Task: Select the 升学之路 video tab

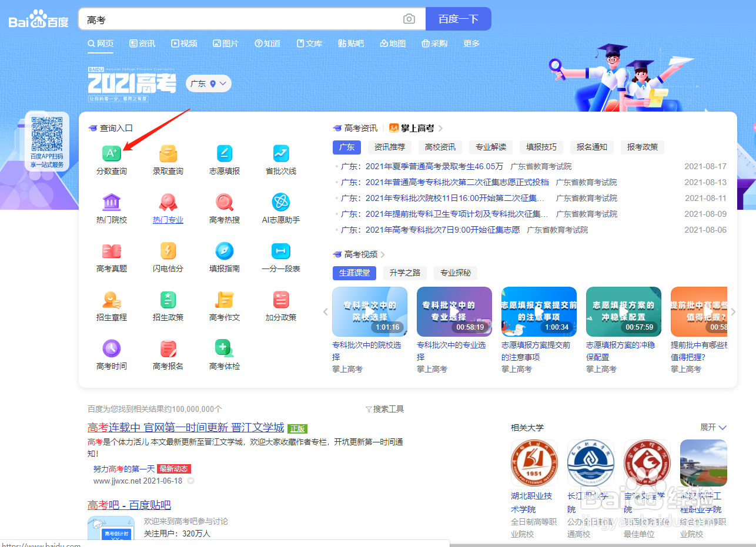Action: 405,273
